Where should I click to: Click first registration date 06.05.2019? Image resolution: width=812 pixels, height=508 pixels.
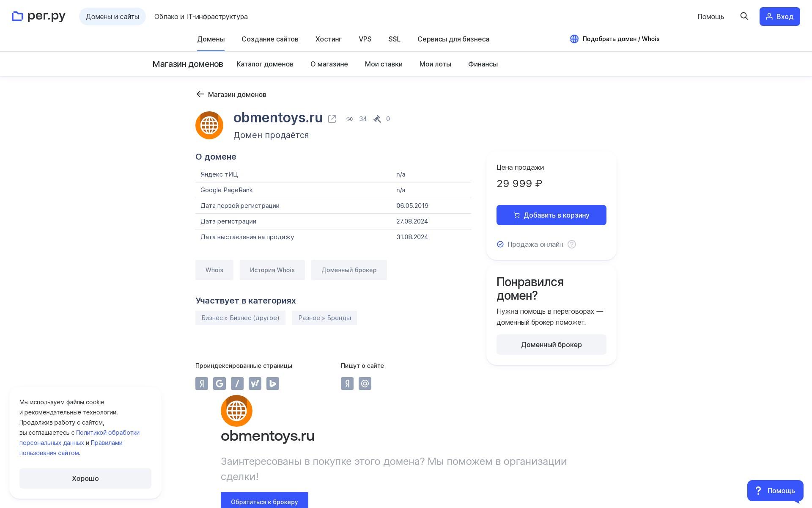click(x=412, y=206)
